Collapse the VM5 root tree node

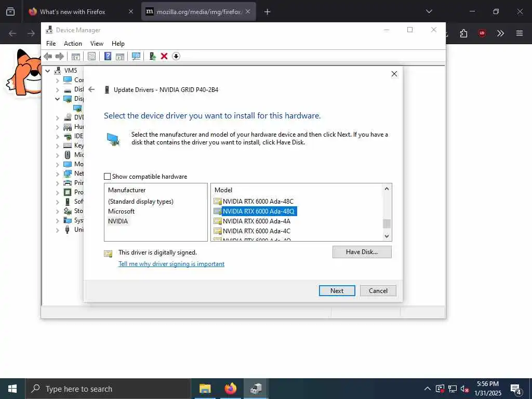coord(48,71)
